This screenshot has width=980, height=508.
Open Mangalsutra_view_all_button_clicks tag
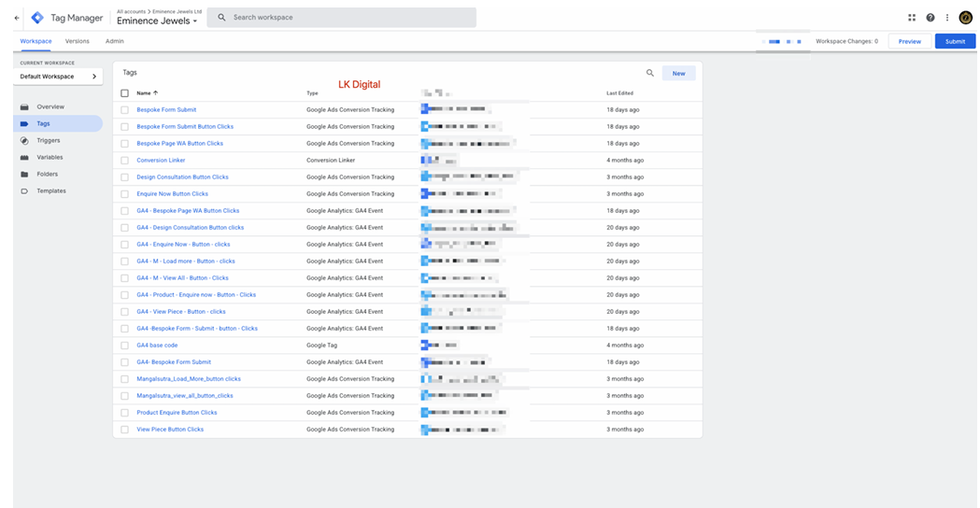click(185, 396)
